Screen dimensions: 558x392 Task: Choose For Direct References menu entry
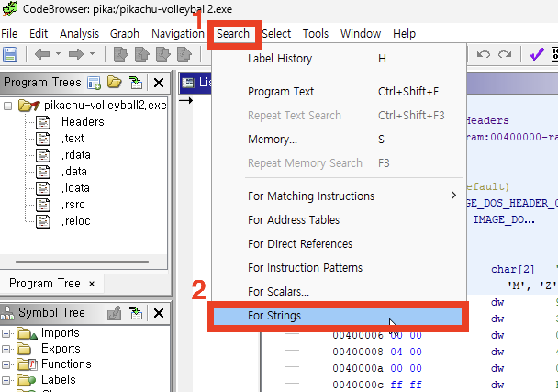tap(339, 244)
